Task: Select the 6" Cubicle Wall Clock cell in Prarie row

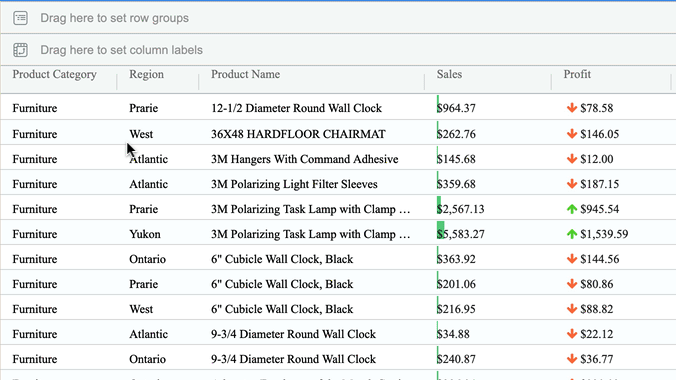Action: (x=282, y=284)
